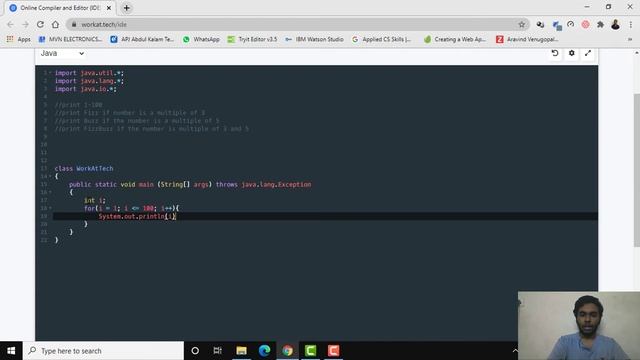Open the WhatsApp bookmark

click(x=201, y=39)
